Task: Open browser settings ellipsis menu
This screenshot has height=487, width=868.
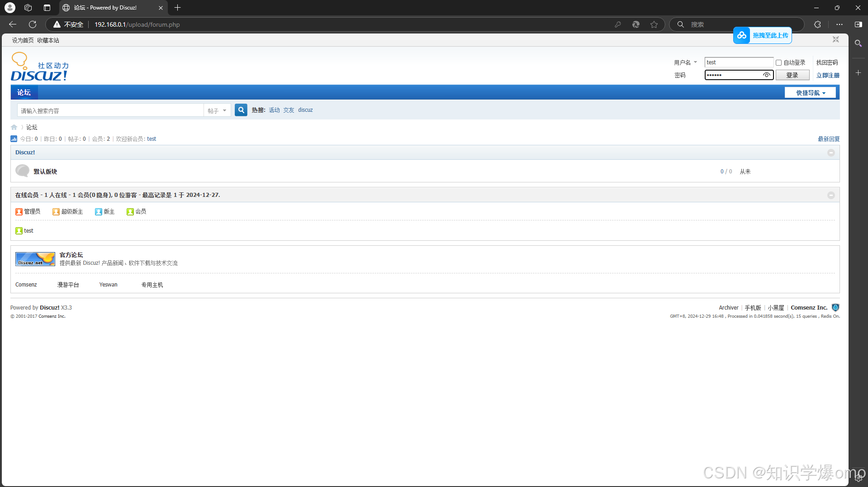Action: coord(839,24)
